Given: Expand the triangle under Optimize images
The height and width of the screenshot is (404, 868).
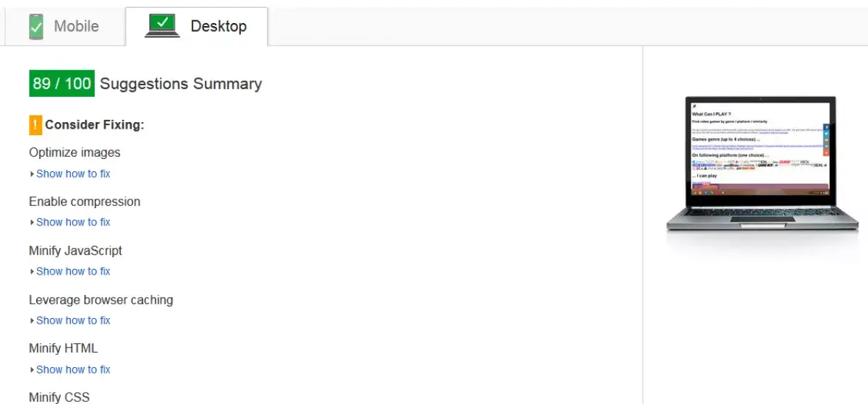Looking at the screenshot, I should pyautogui.click(x=32, y=174).
